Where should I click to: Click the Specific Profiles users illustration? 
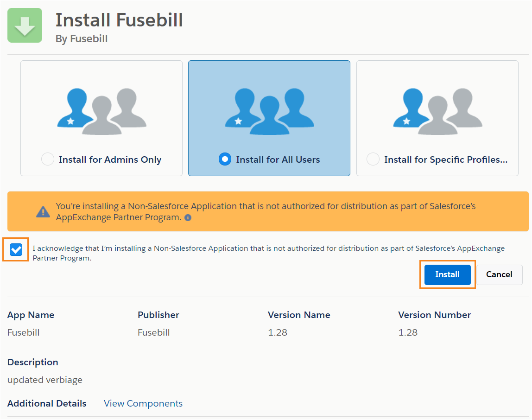click(x=437, y=111)
